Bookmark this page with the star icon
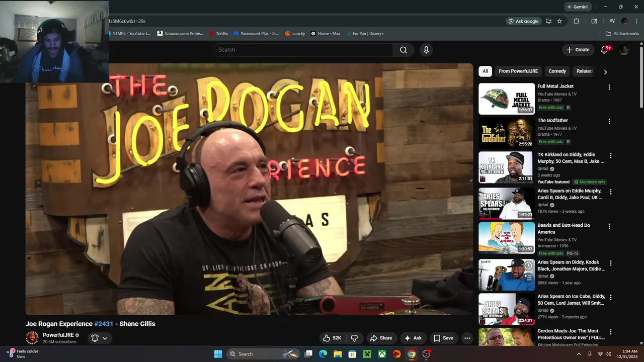 [559, 21]
